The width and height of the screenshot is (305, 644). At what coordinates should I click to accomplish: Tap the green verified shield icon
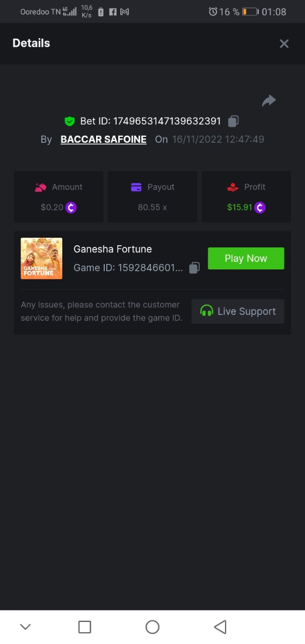point(69,121)
